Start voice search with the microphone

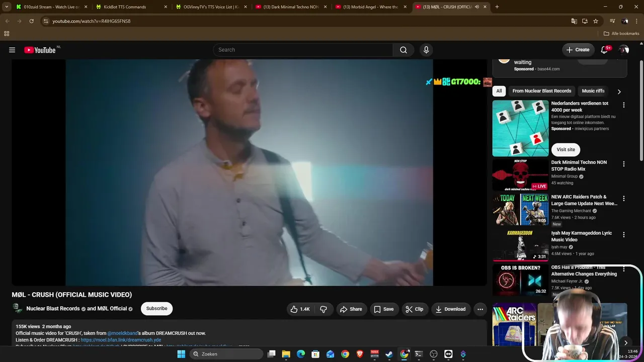pos(426,50)
